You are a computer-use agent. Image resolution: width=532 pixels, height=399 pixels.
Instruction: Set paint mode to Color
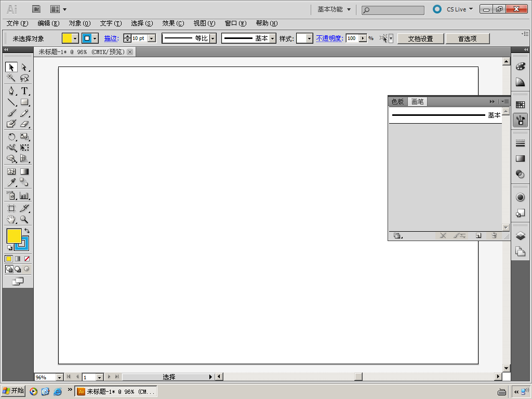click(9, 259)
